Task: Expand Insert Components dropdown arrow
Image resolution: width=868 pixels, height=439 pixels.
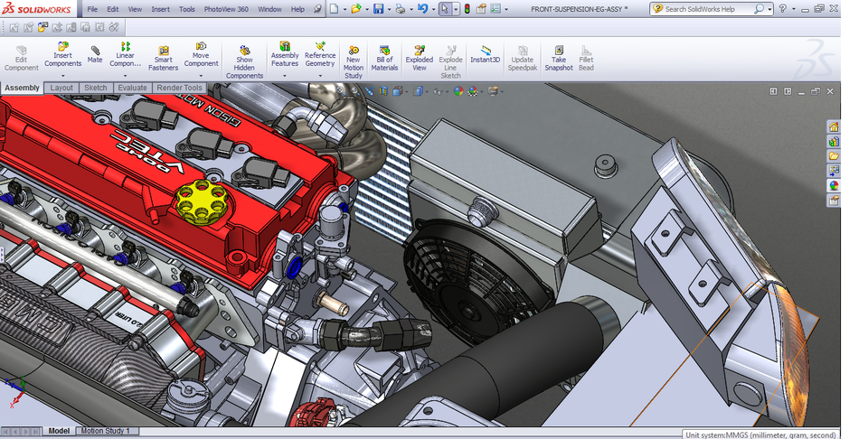Action: 62,76
